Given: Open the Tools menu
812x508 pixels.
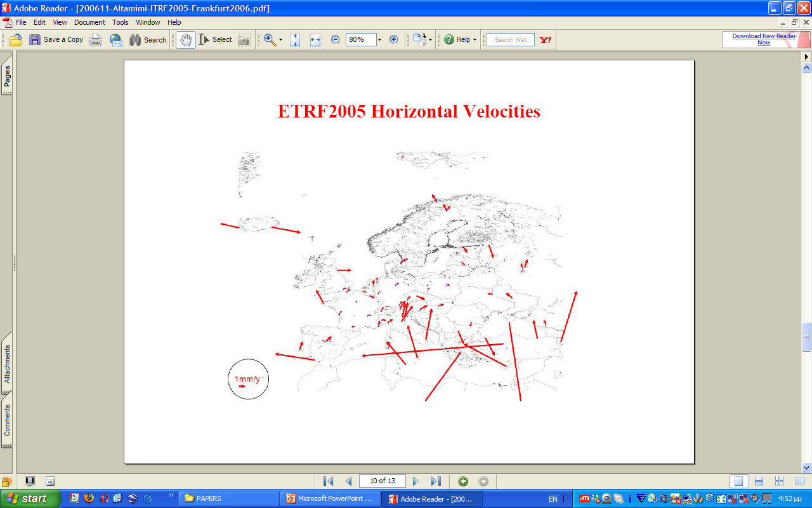Looking at the screenshot, I should [121, 22].
